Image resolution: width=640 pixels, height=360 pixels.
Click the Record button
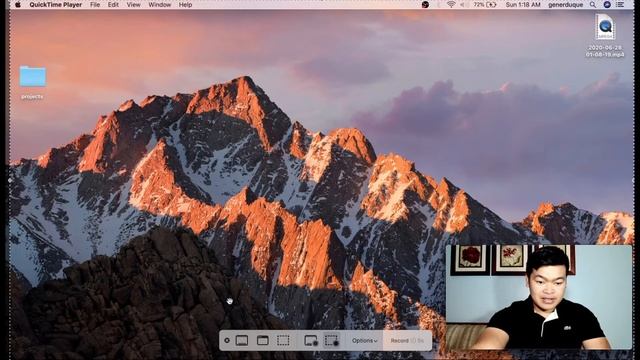pyautogui.click(x=407, y=340)
